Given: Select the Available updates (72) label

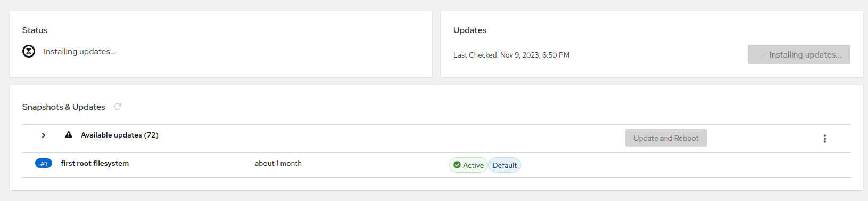Looking at the screenshot, I should click(120, 135).
